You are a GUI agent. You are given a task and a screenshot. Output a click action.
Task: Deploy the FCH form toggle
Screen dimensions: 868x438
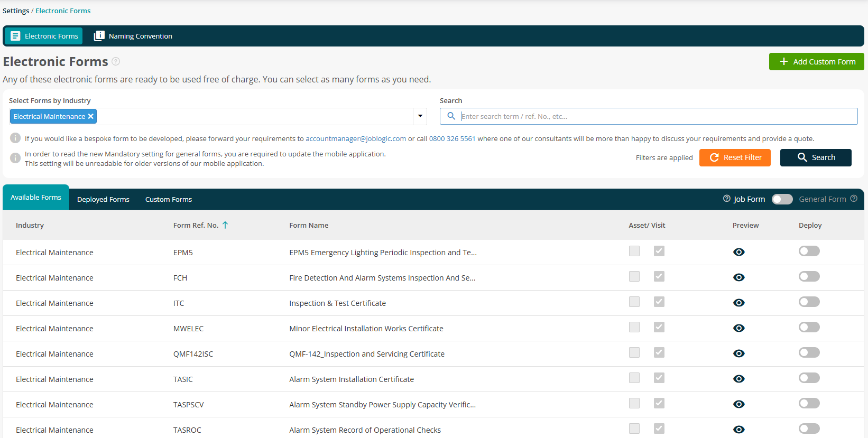pyautogui.click(x=809, y=276)
